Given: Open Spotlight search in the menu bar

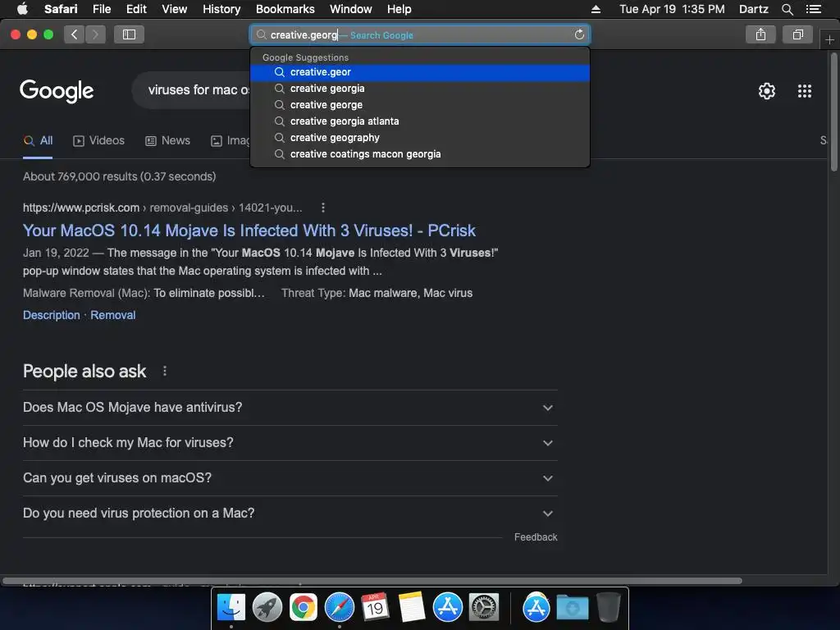Looking at the screenshot, I should [787, 9].
